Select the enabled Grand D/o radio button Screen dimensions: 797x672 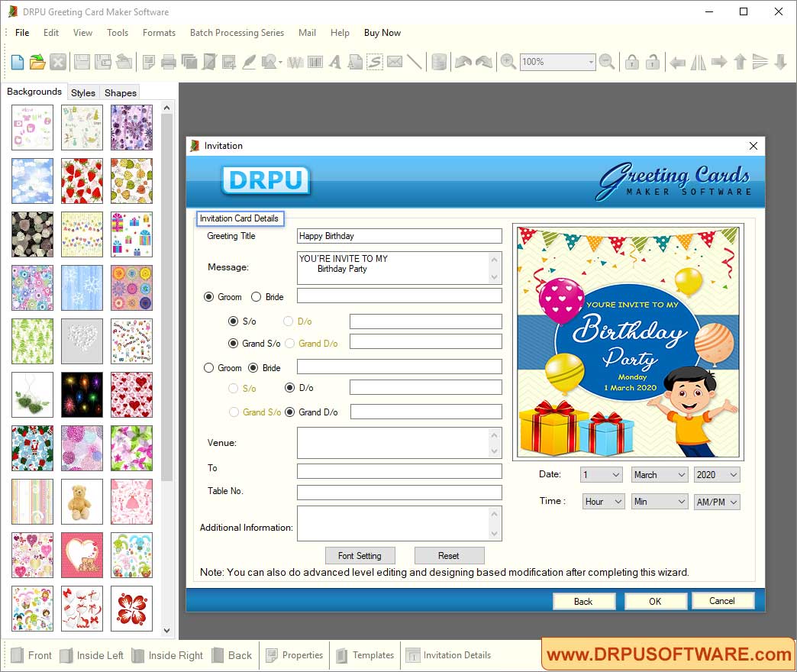pyautogui.click(x=289, y=412)
